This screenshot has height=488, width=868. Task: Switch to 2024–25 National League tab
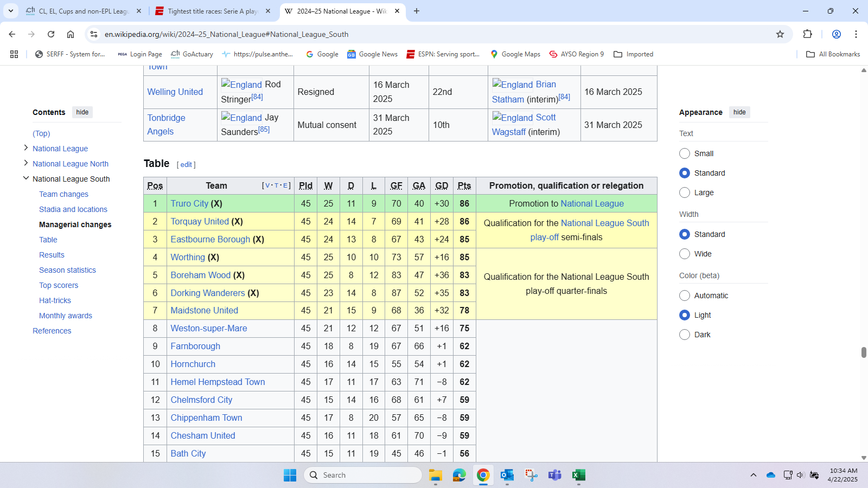click(342, 11)
